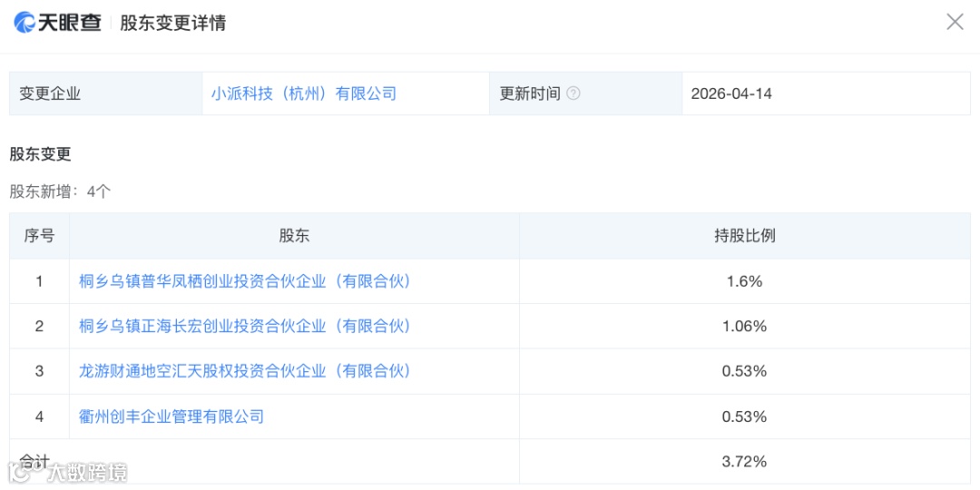The width and height of the screenshot is (980, 490).
Task: Click serial number 2 cell
Action: tap(39, 327)
